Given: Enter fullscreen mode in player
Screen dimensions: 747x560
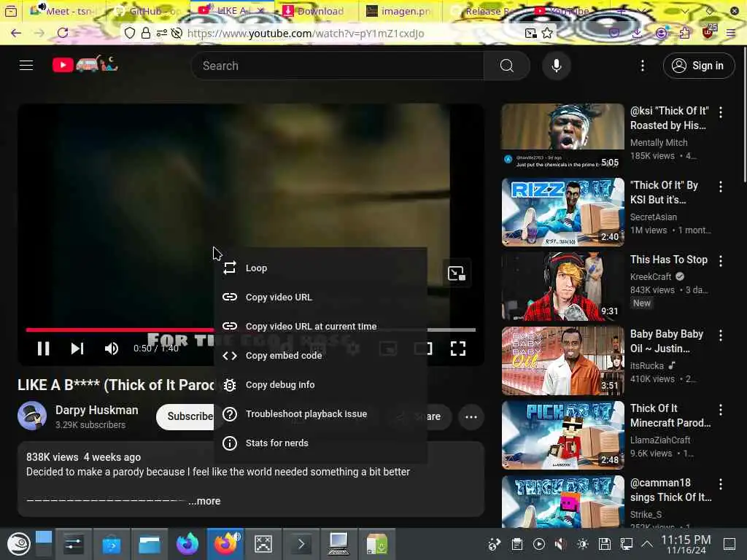Looking at the screenshot, I should (458, 349).
